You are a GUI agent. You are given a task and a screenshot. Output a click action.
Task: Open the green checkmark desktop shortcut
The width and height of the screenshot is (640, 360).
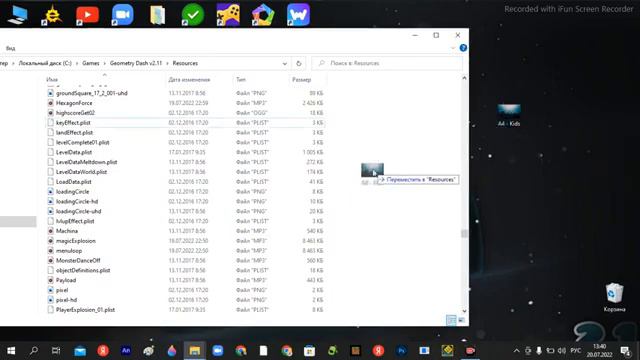pyautogui.click(x=193, y=15)
